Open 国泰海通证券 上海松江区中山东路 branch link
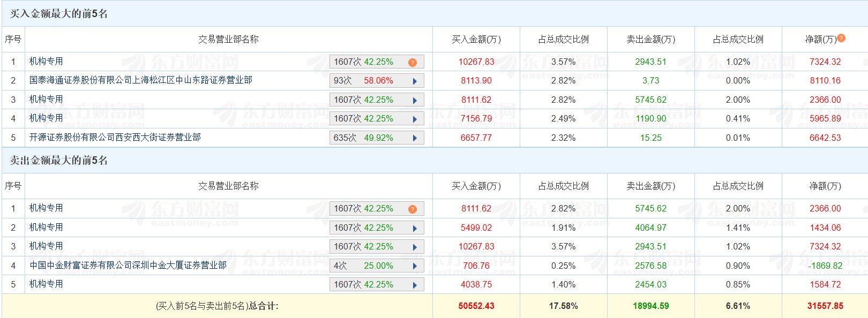The width and height of the screenshot is (868, 318). point(140,80)
